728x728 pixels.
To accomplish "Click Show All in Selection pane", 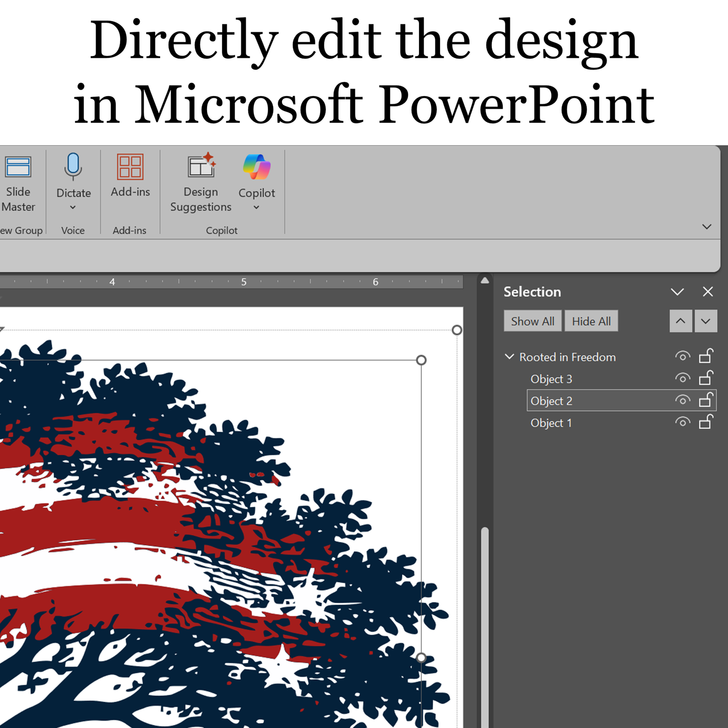I will tap(532, 321).
